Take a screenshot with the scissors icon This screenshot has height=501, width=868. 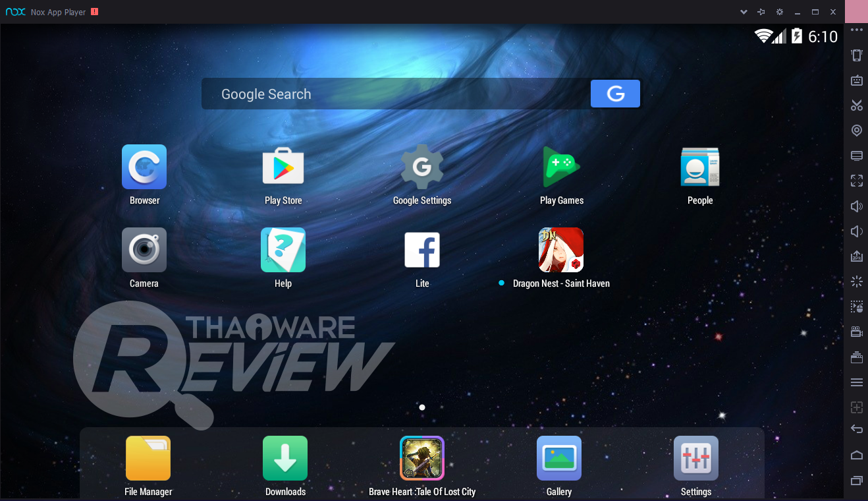tap(857, 105)
